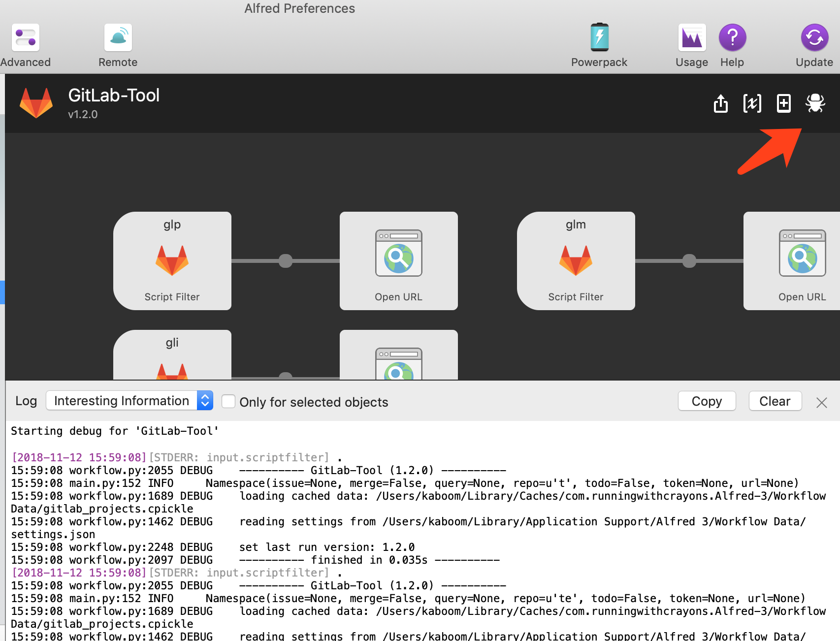Clear the debug log

click(775, 401)
